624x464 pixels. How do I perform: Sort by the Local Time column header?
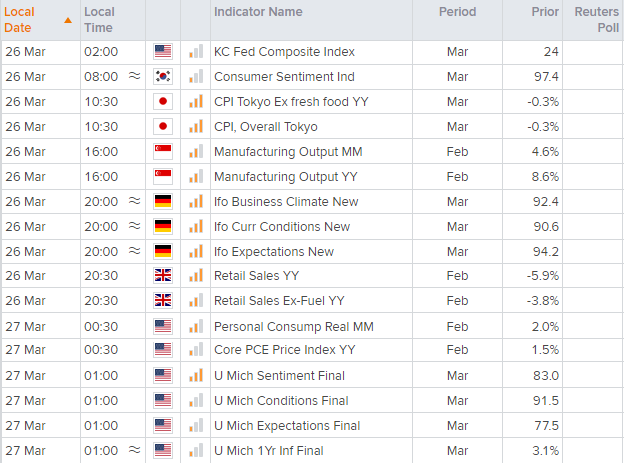point(100,20)
